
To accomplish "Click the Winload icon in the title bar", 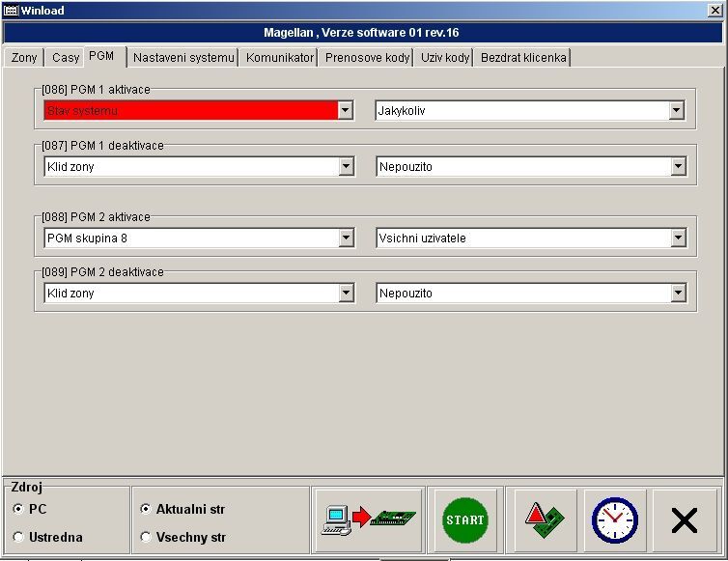I will pyautogui.click(x=11, y=10).
